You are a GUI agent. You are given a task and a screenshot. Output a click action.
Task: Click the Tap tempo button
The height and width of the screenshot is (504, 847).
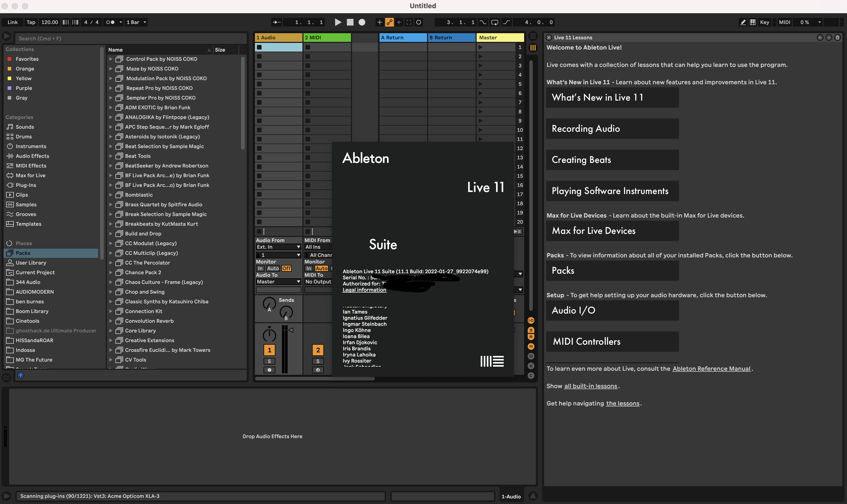pos(31,22)
